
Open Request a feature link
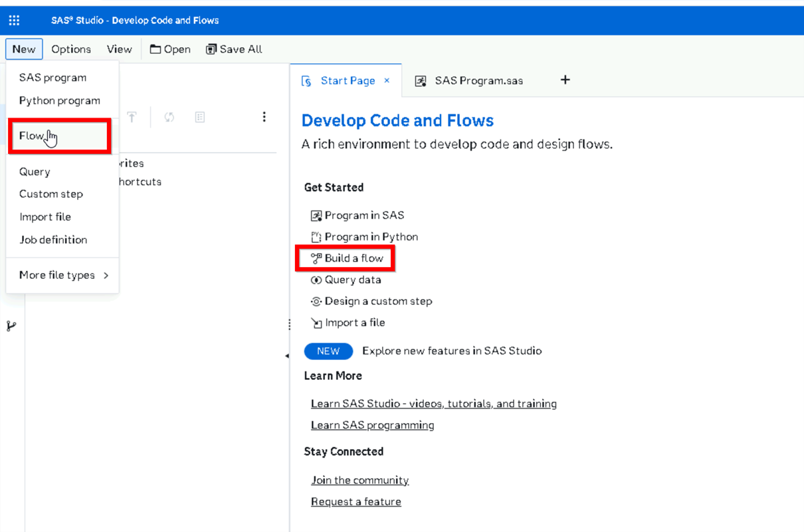pos(356,501)
